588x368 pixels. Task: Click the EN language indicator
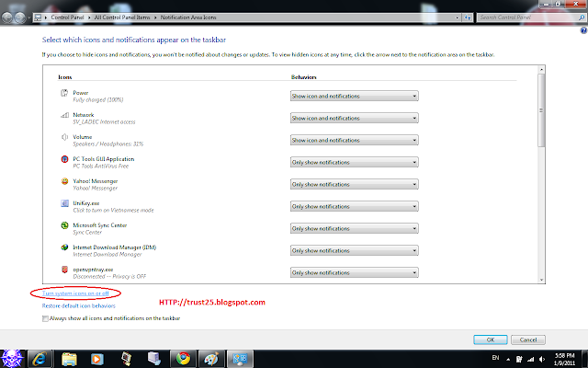click(495, 358)
